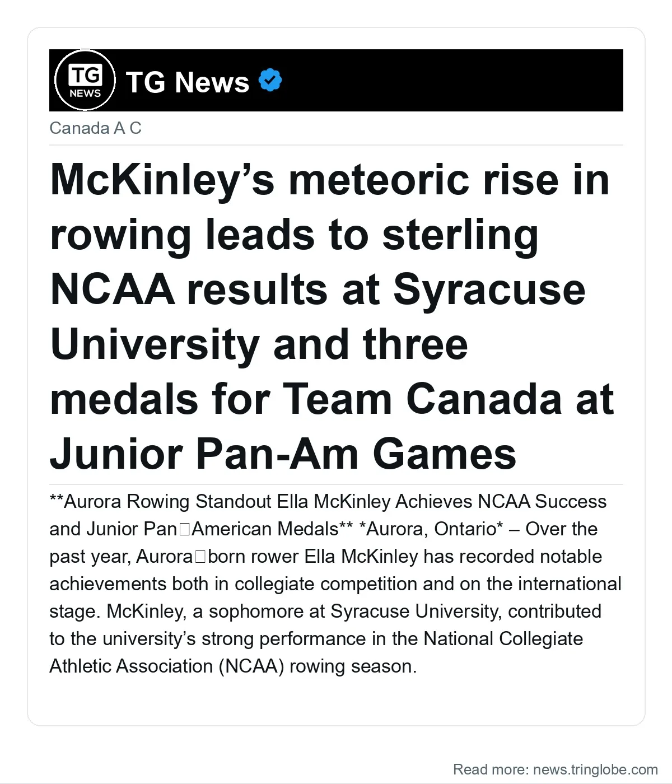Open the McKinley's meteoric rise headline
Screen dimensions: 672x784
pos(332,316)
